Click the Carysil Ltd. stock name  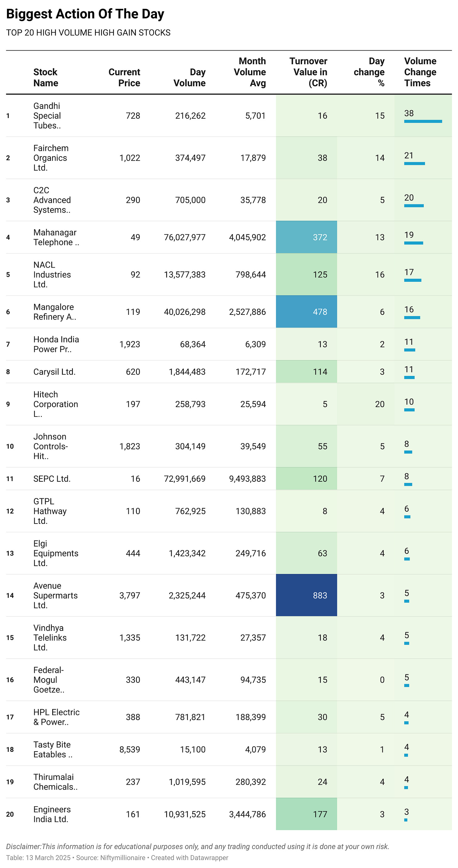point(54,372)
